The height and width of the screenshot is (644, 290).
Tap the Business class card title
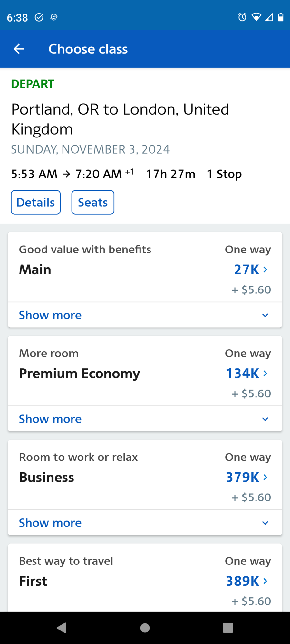click(47, 477)
